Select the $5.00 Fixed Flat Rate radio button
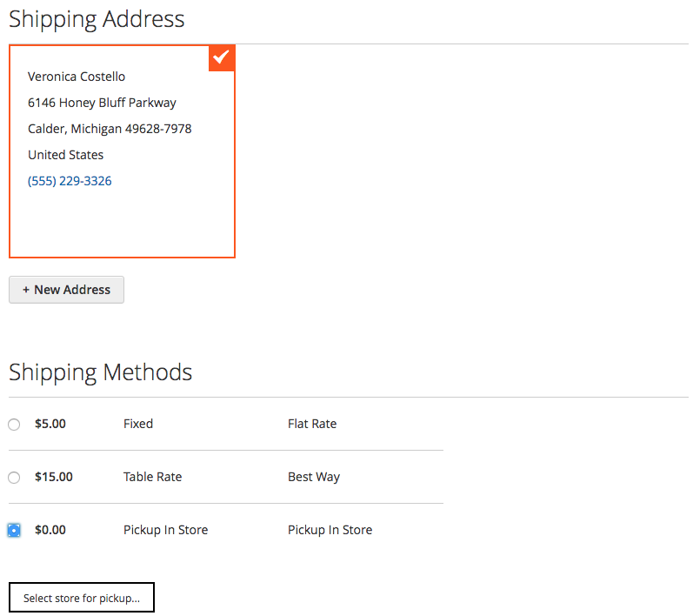The width and height of the screenshot is (693, 616). pyautogui.click(x=14, y=424)
